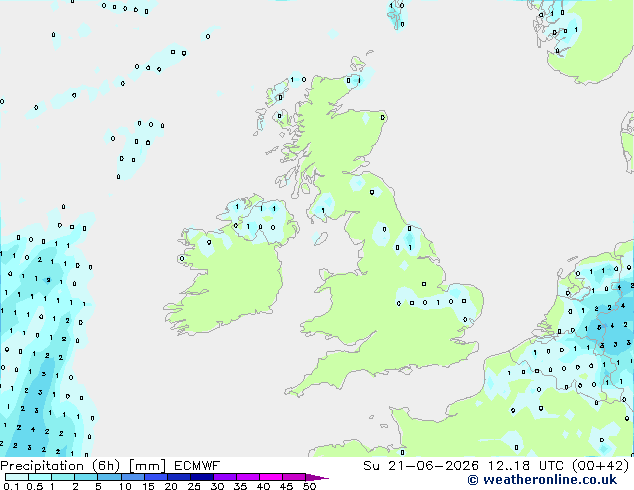This screenshot has height=490, width=634.
Task: Click the 30 to 35 mm legend swatch
Action: 224,477
